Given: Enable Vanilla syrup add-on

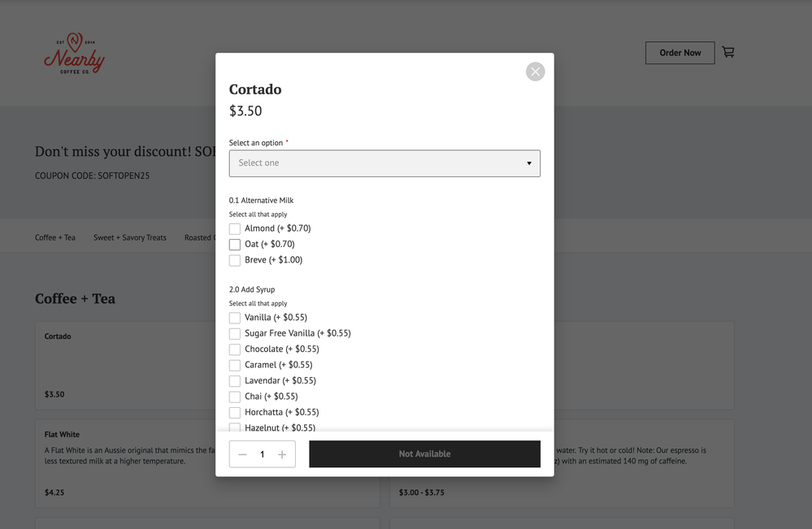Looking at the screenshot, I should (235, 318).
